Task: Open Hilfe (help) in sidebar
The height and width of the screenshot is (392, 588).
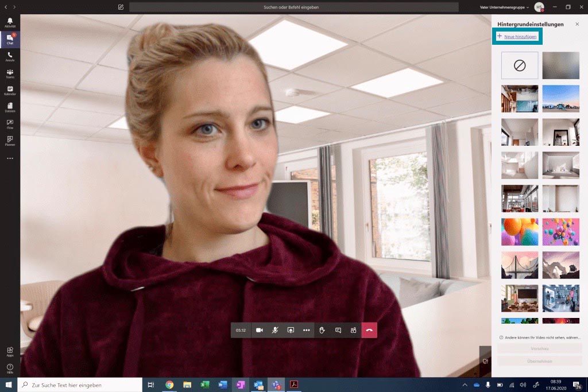Action: (x=10, y=369)
